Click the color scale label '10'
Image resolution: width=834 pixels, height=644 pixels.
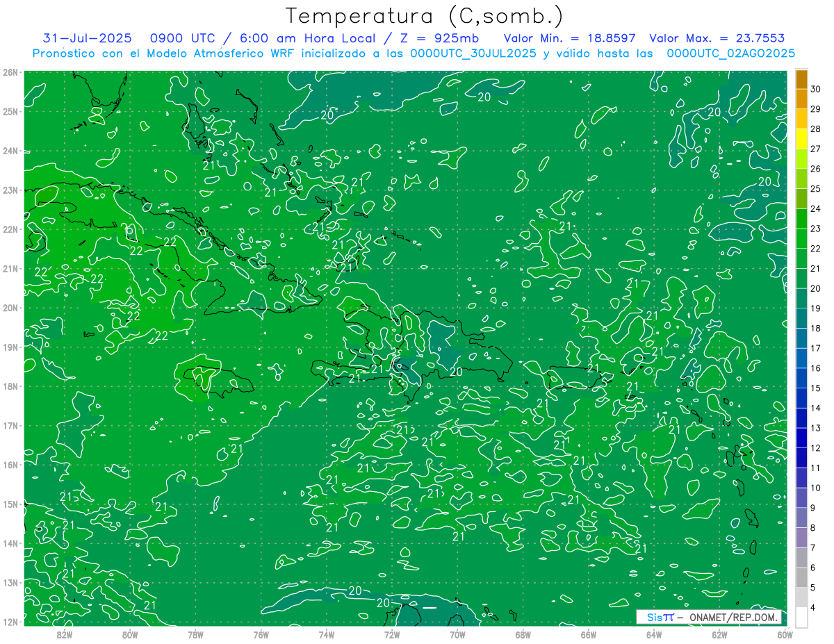click(x=815, y=488)
